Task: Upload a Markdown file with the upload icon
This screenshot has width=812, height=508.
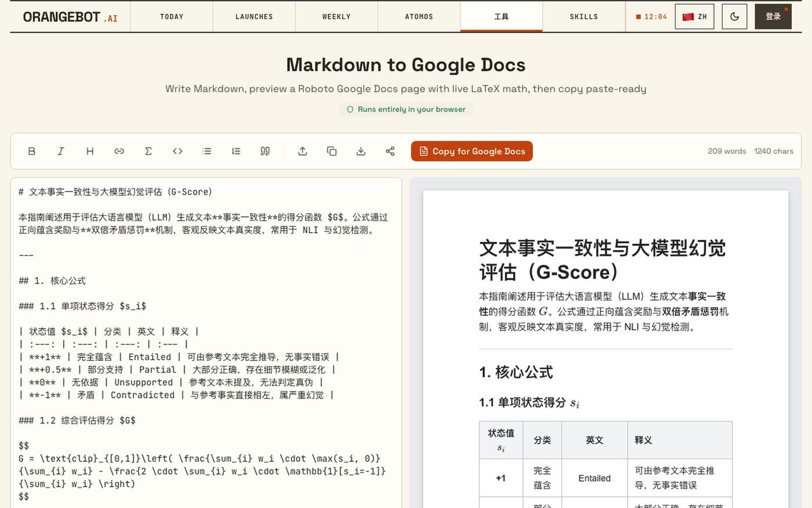Action: coord(303,151)
